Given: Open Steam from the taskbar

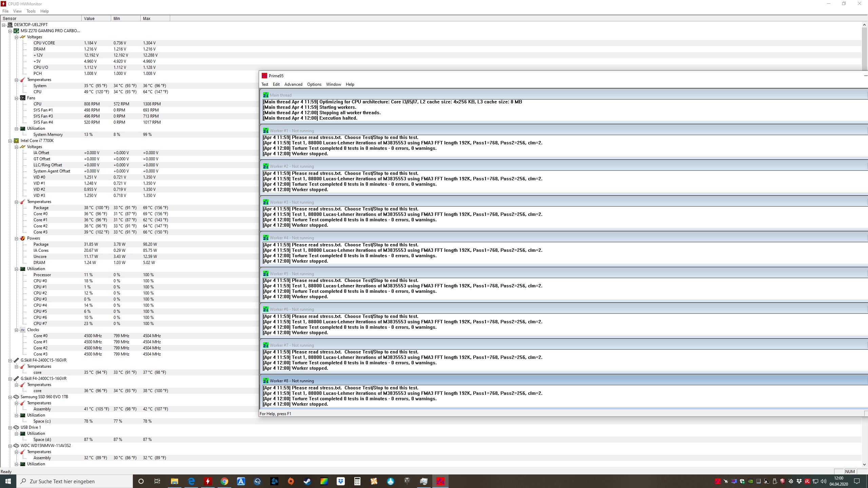Looking at the screenshot, I should [x=307, y=481].
